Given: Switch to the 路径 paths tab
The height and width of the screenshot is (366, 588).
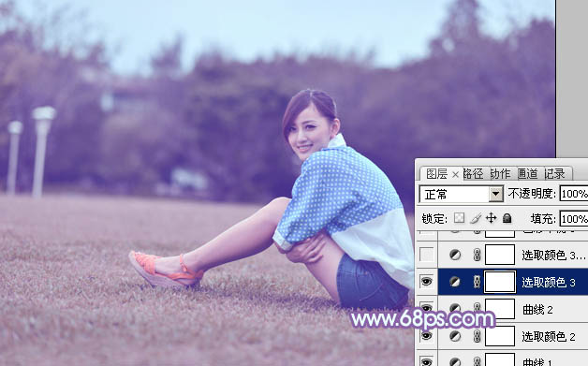Looking at the screenshot, I should click(x=473, y=173).
